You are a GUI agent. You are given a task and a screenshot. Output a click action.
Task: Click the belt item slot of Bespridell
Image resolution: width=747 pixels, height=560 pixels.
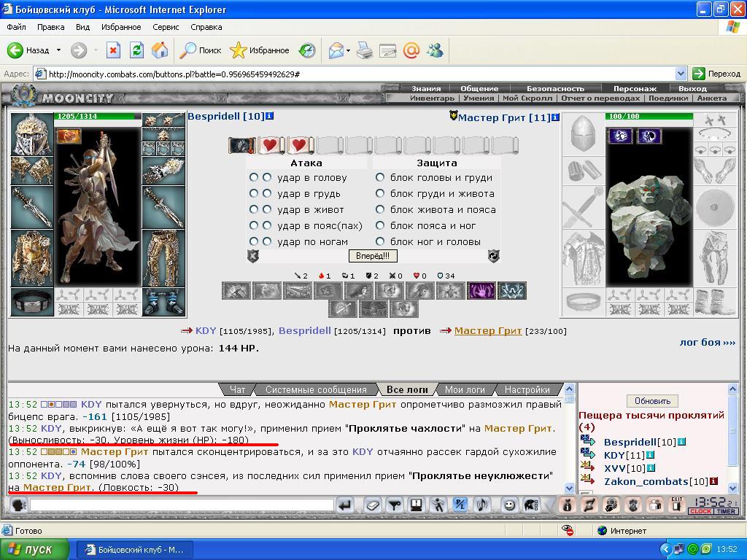32,303
